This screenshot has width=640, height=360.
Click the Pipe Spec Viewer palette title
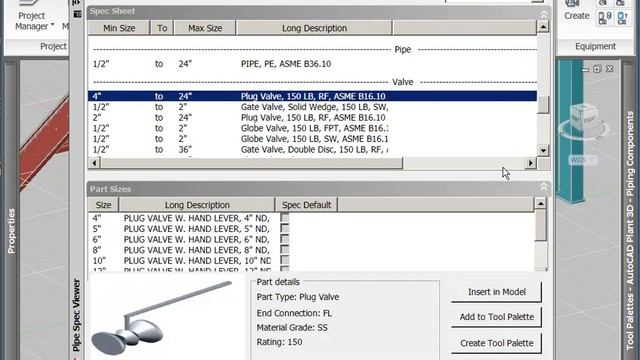(76, 315)
